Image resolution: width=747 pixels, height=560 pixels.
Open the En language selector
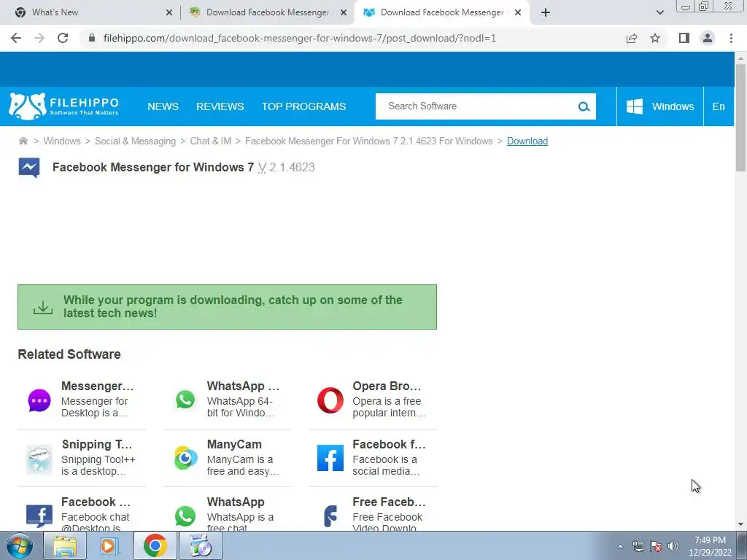tap(719, 106)
